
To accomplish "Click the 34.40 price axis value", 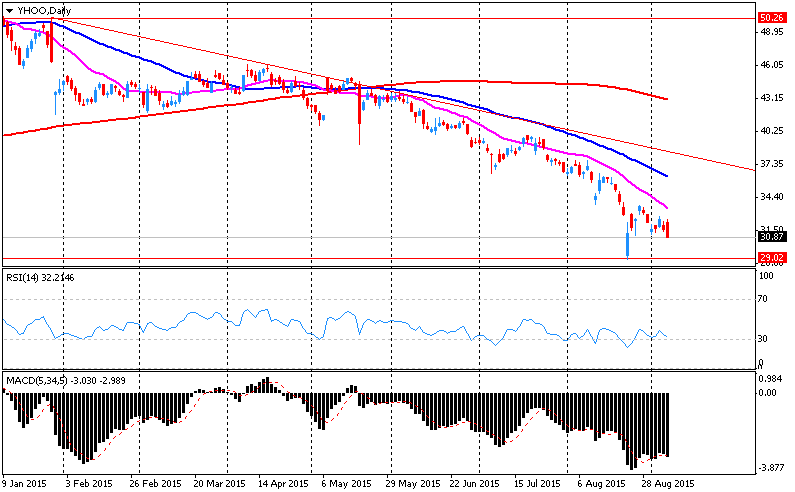I will pos(772,197).
